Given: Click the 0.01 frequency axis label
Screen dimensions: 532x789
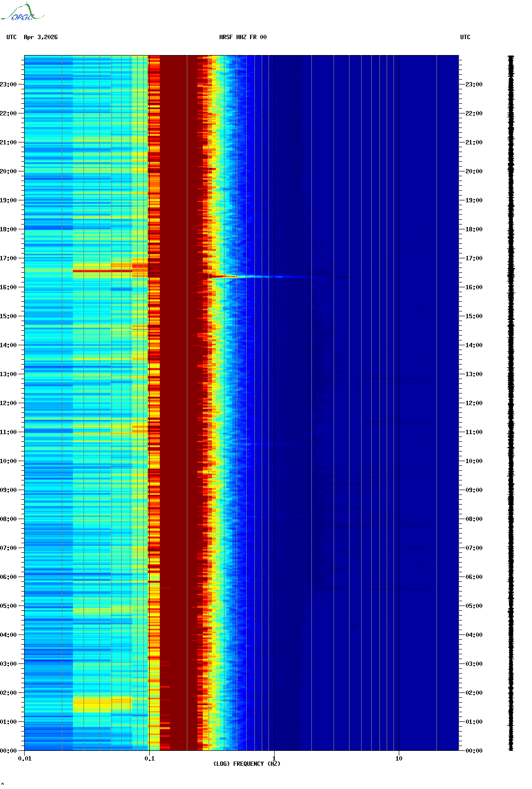Looking at the screenshot, I should point(25,759).
